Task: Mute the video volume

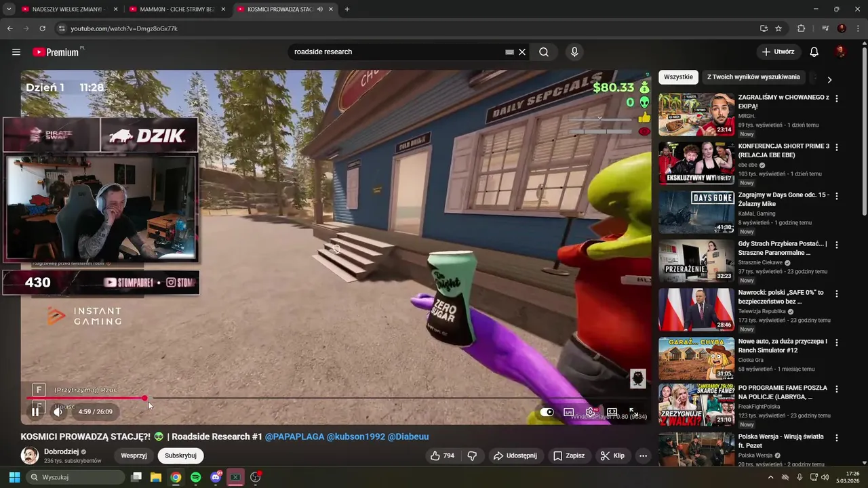Action: pyautogui.click(x=58, y=412)
